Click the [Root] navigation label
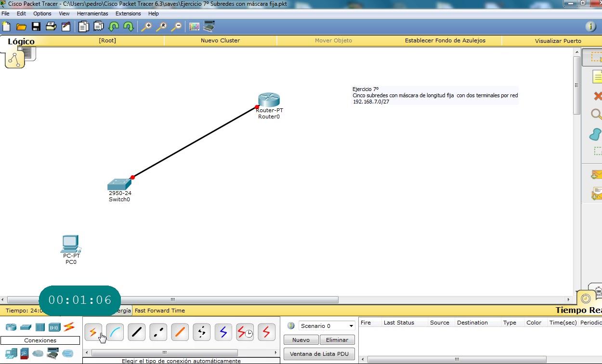The width and height of the screenshot is (602, 364). click(107, 40)
